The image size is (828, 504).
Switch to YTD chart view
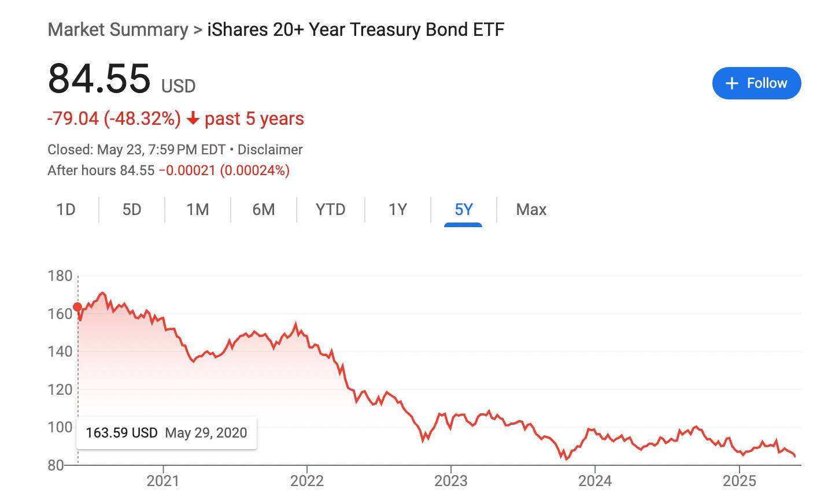coord(330,209)
